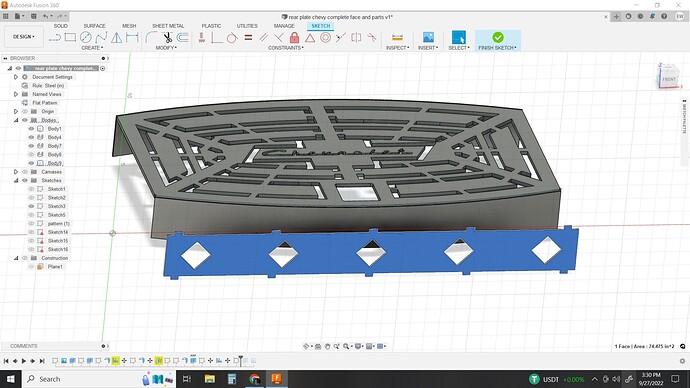
Task: Toggle visibility of Sketch3
Action: click(31, 206)
